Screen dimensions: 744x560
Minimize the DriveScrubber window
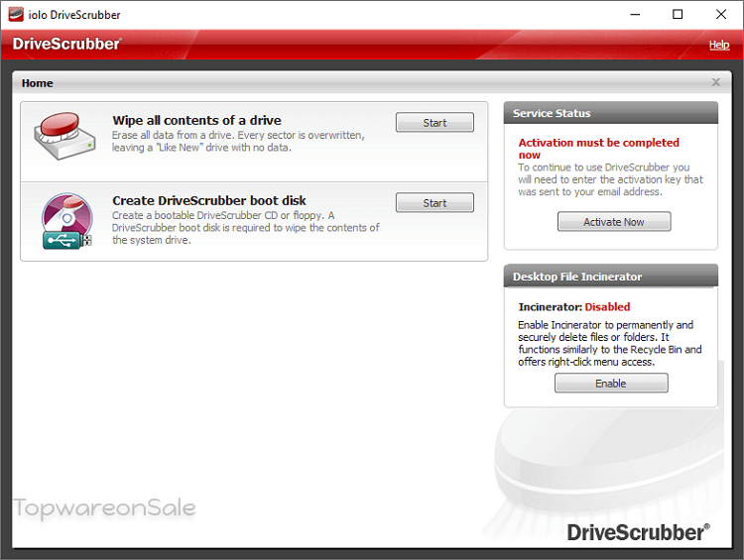(635, 14)
